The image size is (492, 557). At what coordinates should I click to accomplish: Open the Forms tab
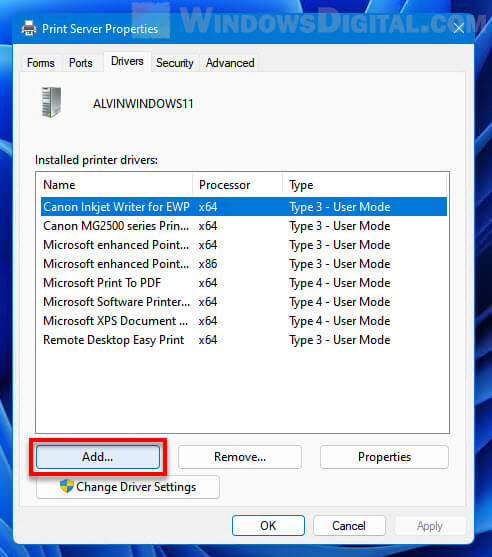(x=41, y=63)
